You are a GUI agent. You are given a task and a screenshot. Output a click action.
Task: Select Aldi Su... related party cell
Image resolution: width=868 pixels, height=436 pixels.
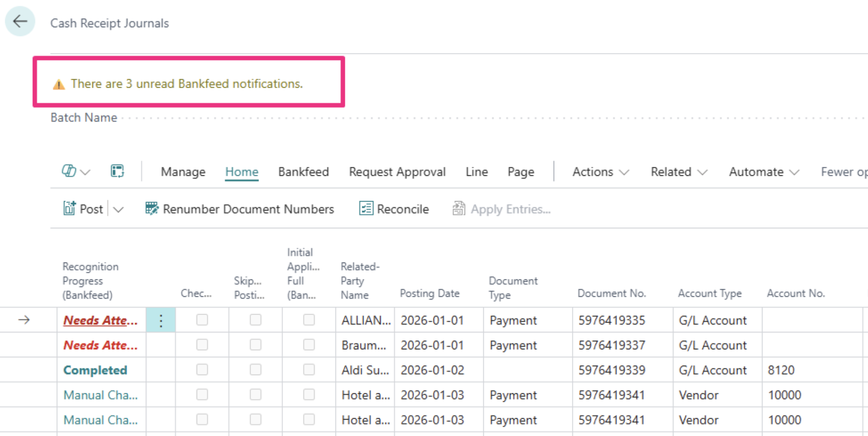pyautogui.click(x=365, y=370)
